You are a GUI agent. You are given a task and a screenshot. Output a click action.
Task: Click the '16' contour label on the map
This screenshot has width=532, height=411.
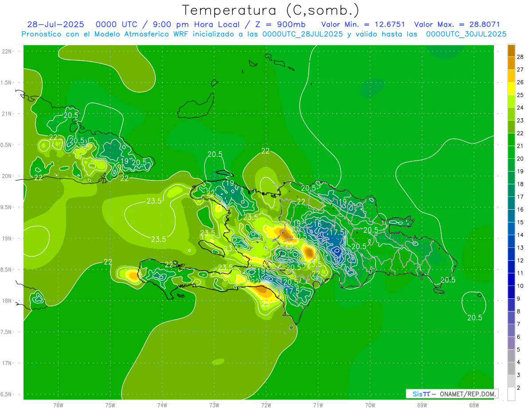(317, 224)
